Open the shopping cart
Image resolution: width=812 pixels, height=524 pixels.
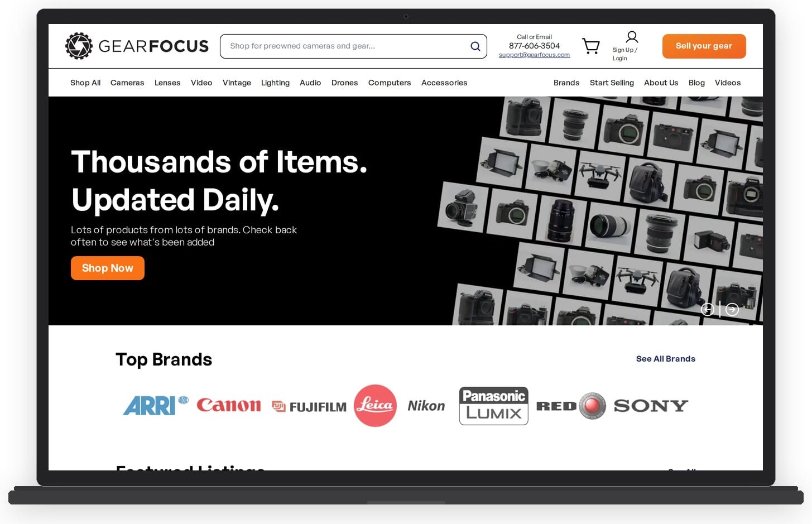(591, 46)
